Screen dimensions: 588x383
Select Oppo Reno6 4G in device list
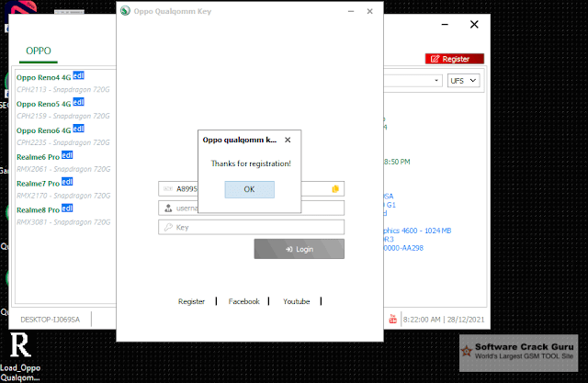click(x=43, y=130)
